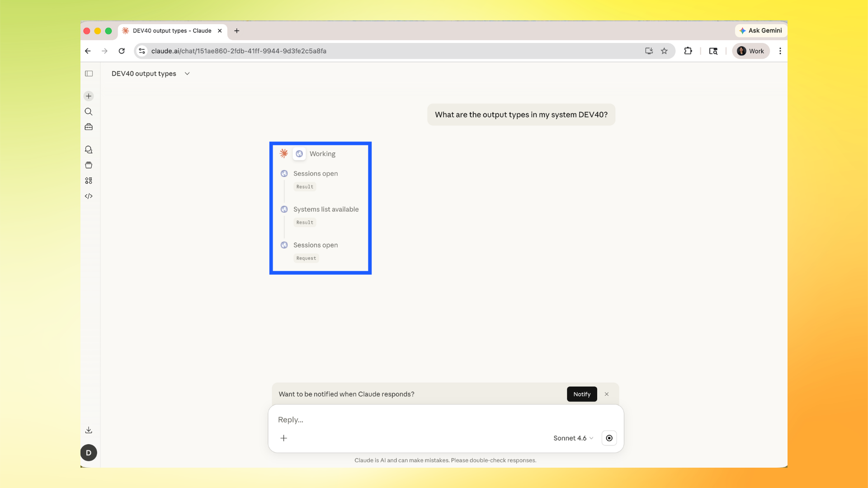Expand the Request under second Sessions open
868x488 pixels.
[x=306, y=258]
